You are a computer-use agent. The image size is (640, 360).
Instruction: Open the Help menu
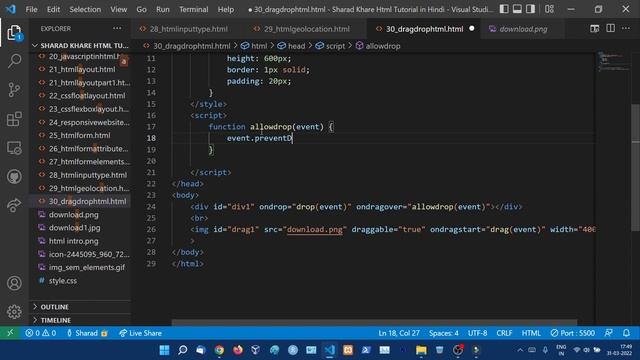coord(226,9)
